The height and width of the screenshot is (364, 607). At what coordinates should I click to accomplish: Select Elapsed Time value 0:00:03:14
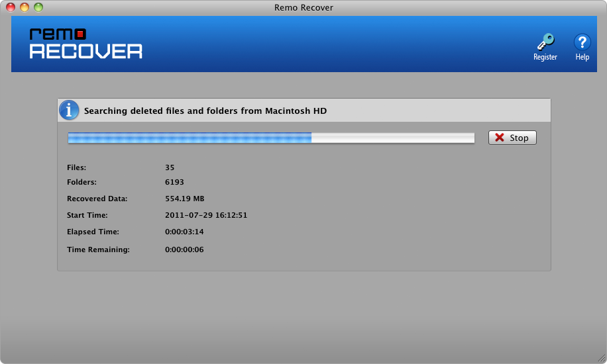click(184, 232)
